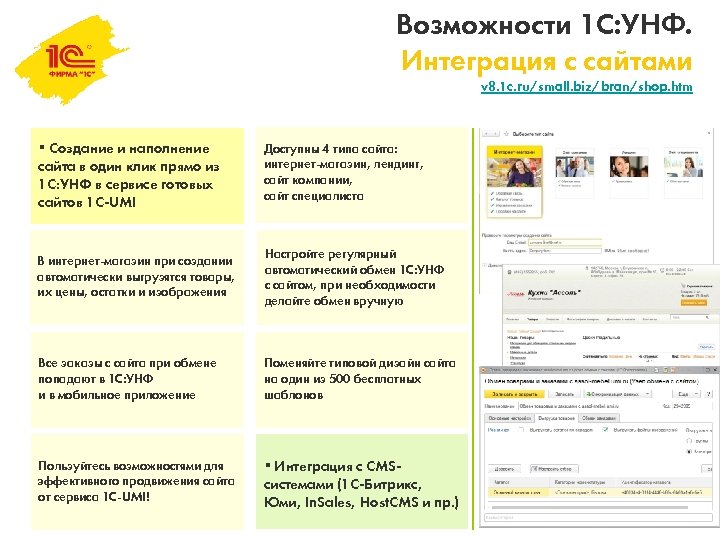Viewport: 720px width, 540px height.
Task: Select the lower filled radio button on the right
Action: [x=689, y=452]
